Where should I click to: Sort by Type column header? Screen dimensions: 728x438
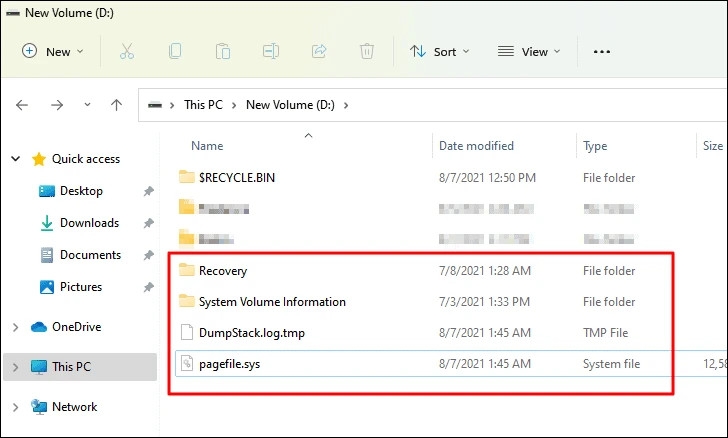(595, 146)
